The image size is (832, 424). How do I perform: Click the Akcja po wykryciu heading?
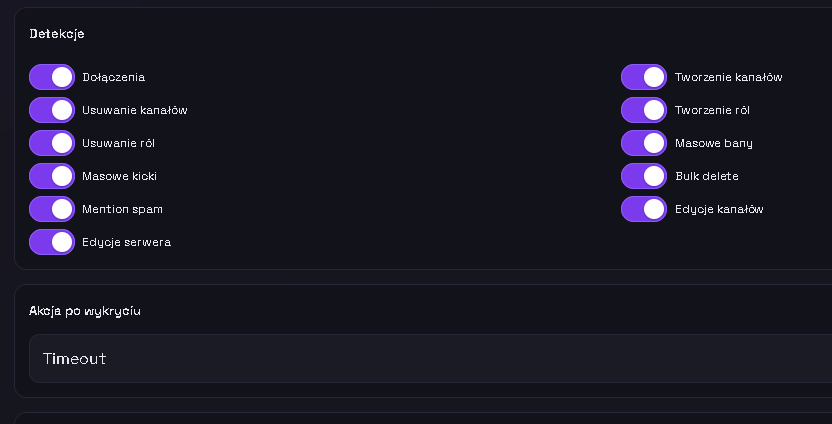(85, 311)
